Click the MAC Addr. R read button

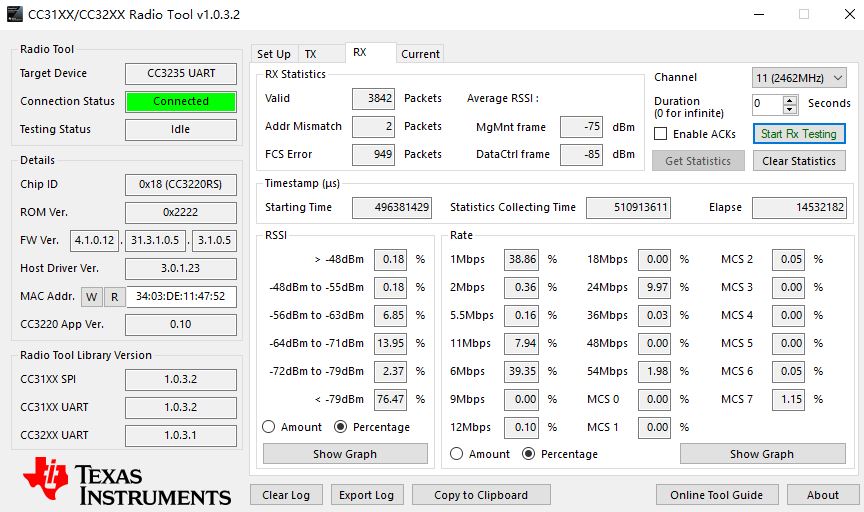[115, 297]
